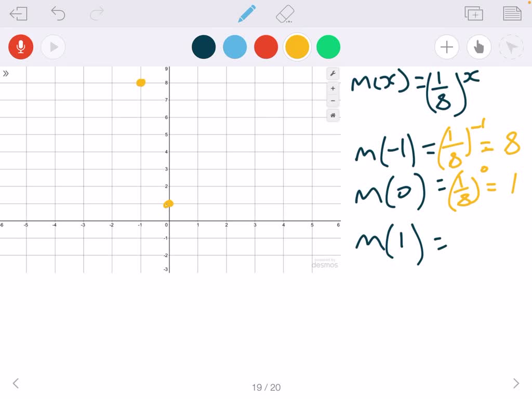Expand the Desmos expression sidebar
532x399 pixels.
pyautogui.click(x=6, y=73)
